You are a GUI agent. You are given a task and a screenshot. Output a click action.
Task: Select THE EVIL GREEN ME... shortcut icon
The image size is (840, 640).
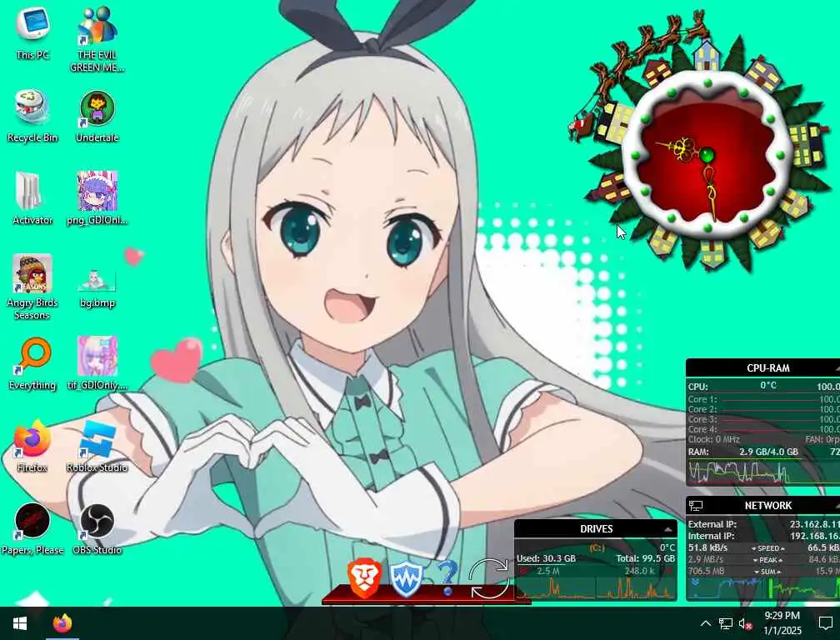(x=97, y=39)
